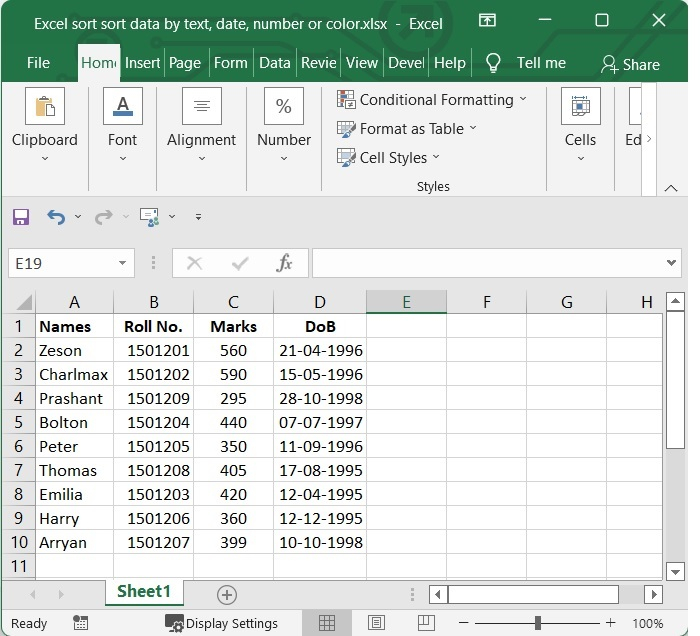Open the Clipboard paste icon group
Viewport: 700px width, 636px height.
44,106
